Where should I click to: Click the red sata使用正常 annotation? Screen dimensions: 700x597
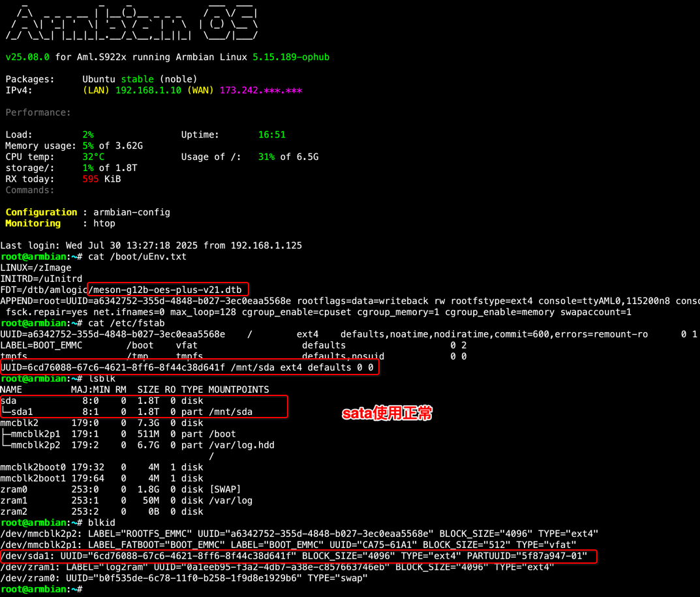(x=387, y=412)
